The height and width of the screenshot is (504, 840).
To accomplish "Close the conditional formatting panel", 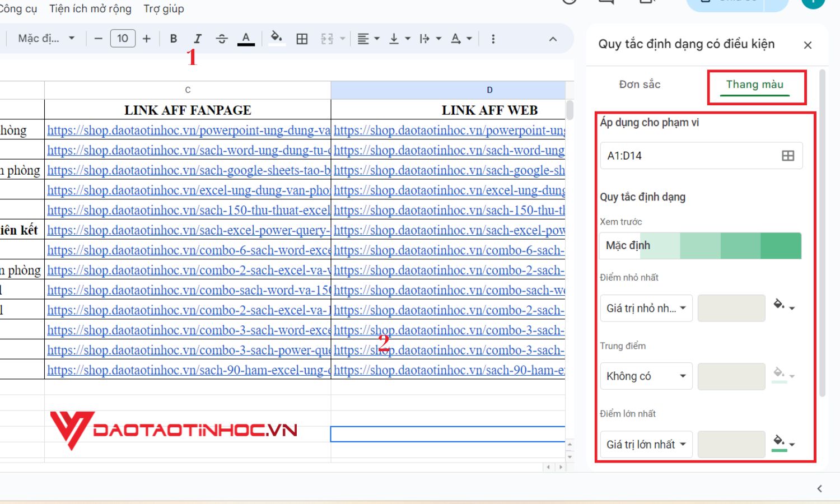I will (x=808, y=45).
